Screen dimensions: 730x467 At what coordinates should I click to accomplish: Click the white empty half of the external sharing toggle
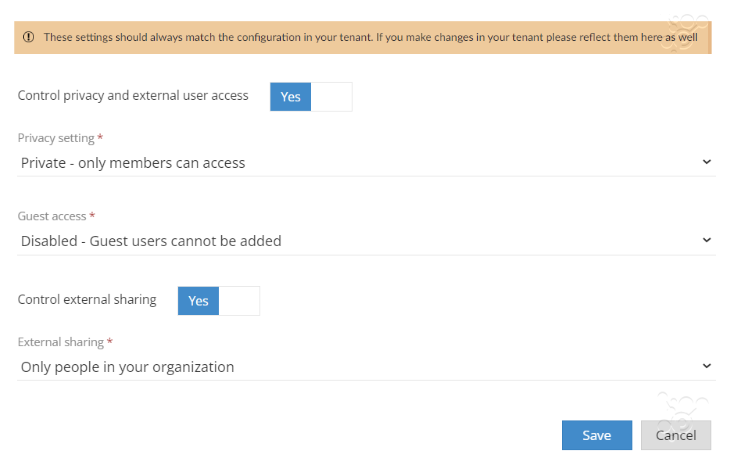click(x=239, y=301)
